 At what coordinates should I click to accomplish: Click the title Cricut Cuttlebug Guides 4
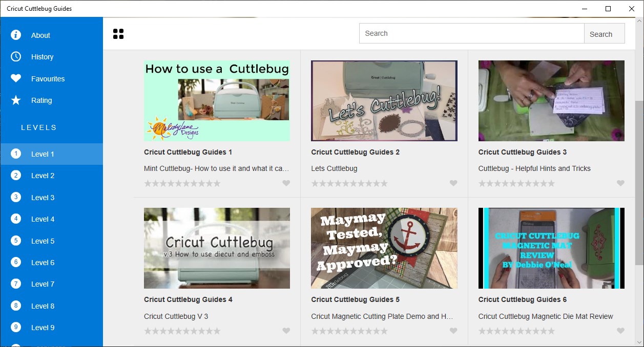pyautogui.click(x=188, y=299)
